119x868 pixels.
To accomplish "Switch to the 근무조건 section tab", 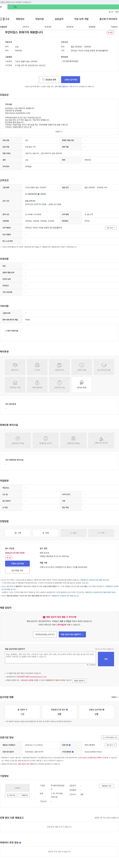I will coord(26,27).
